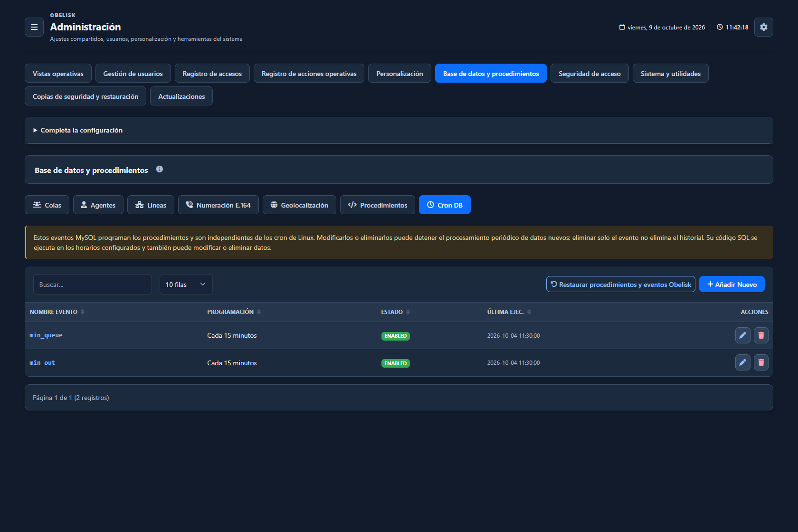Open Registro de accesos tab

(212, 74)
